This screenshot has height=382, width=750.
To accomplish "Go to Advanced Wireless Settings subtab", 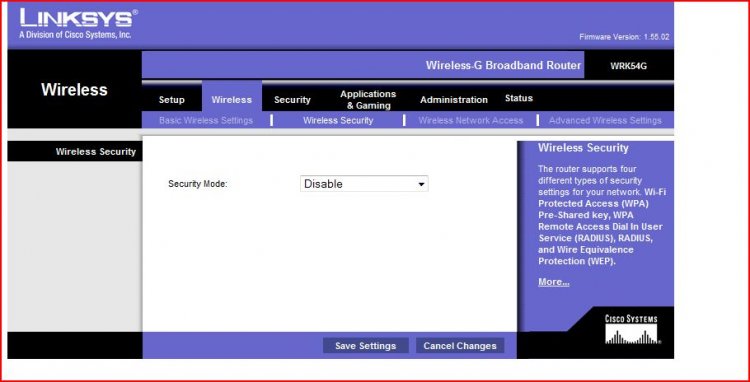I will tap(605, 120).
